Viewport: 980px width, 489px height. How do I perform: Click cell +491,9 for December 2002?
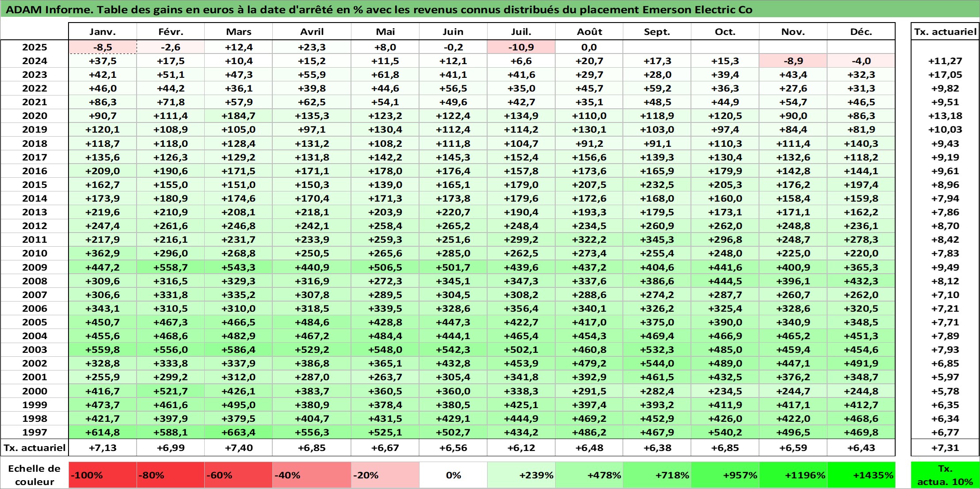(861, 363)
